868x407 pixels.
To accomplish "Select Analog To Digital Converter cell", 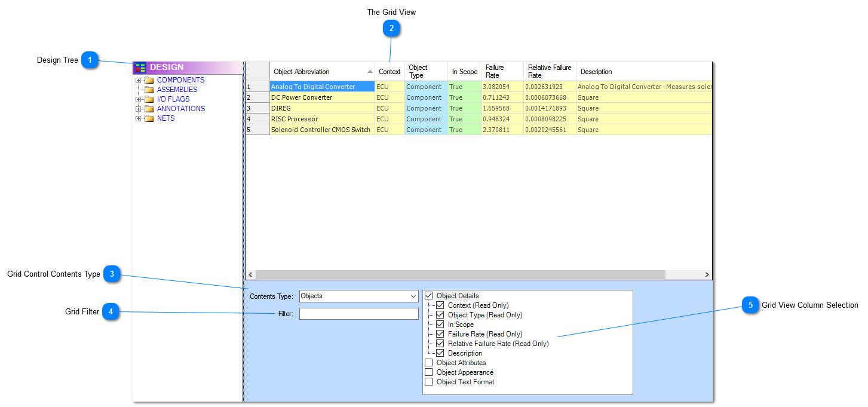I will (322, 87).
